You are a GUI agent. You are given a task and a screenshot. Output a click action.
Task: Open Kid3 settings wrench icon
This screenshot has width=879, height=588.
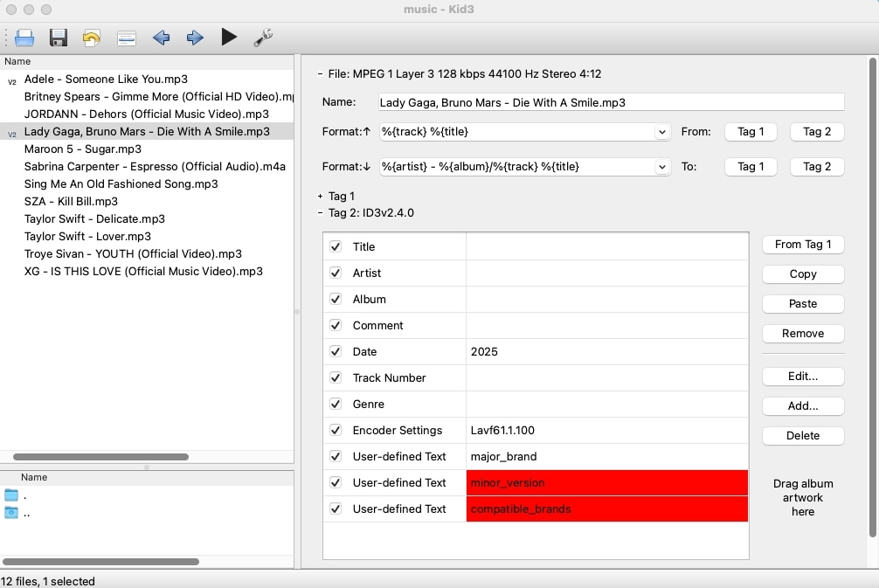coord(263,38)
